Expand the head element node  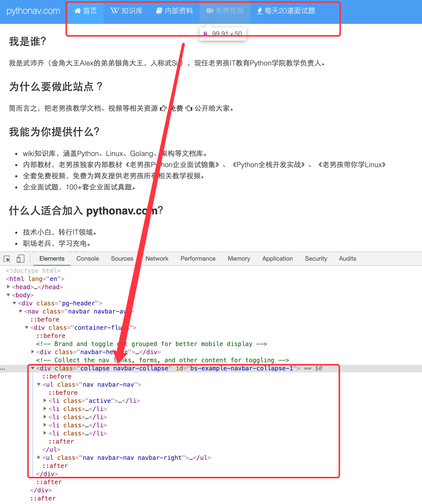point(8,287)
